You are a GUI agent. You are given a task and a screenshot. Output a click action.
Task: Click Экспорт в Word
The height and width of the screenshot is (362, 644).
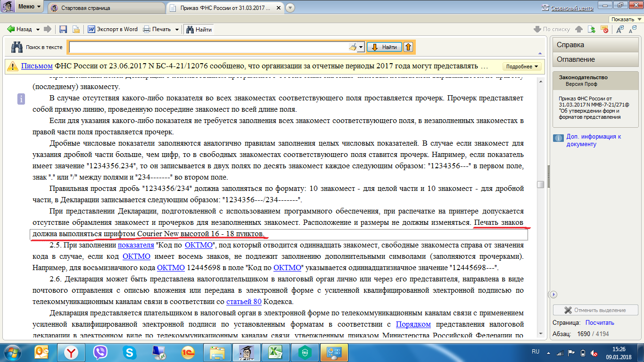click(x=113, y=29)
